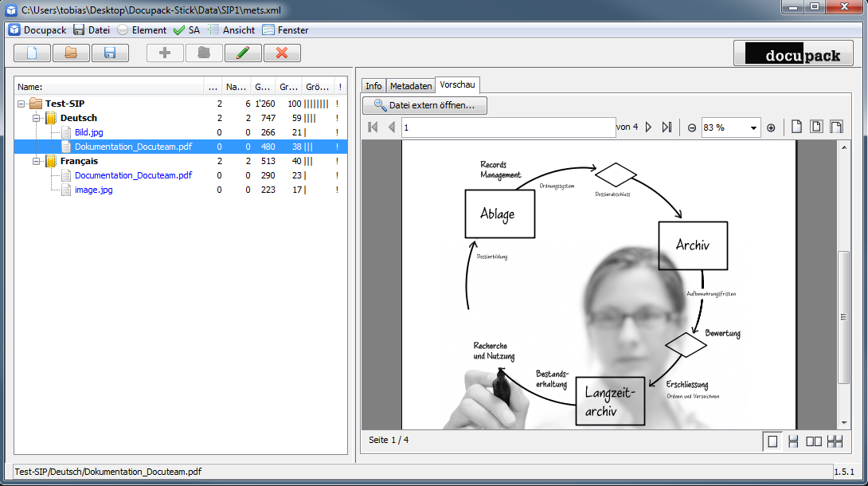
Task: Click the open folder toolbar icon
Action: pos(71,53)
